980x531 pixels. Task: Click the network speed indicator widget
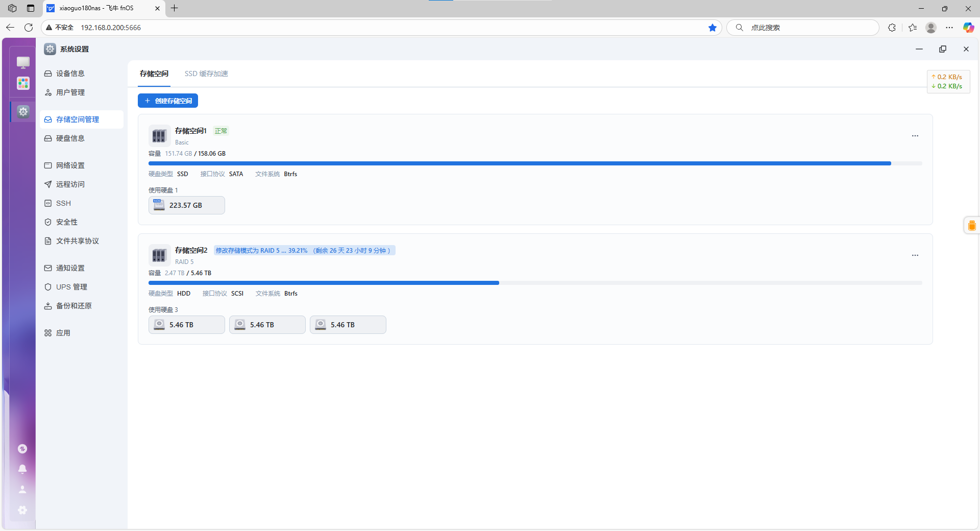(948, 82)
